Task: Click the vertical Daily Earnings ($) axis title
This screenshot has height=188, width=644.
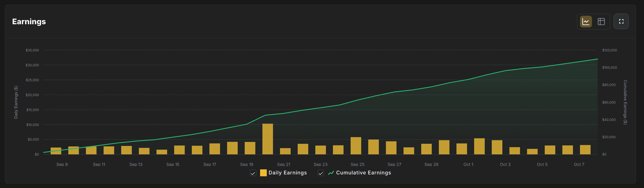Action: point(16,102)
